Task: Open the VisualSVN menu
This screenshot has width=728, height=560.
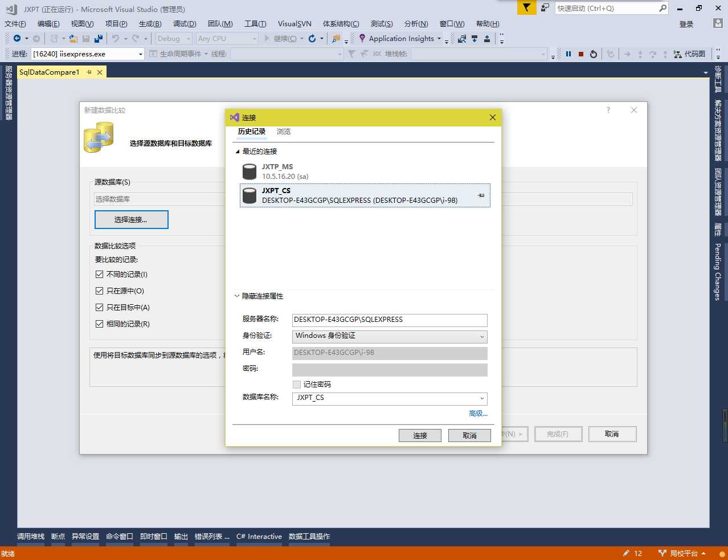Action: (x=295, y=24)
